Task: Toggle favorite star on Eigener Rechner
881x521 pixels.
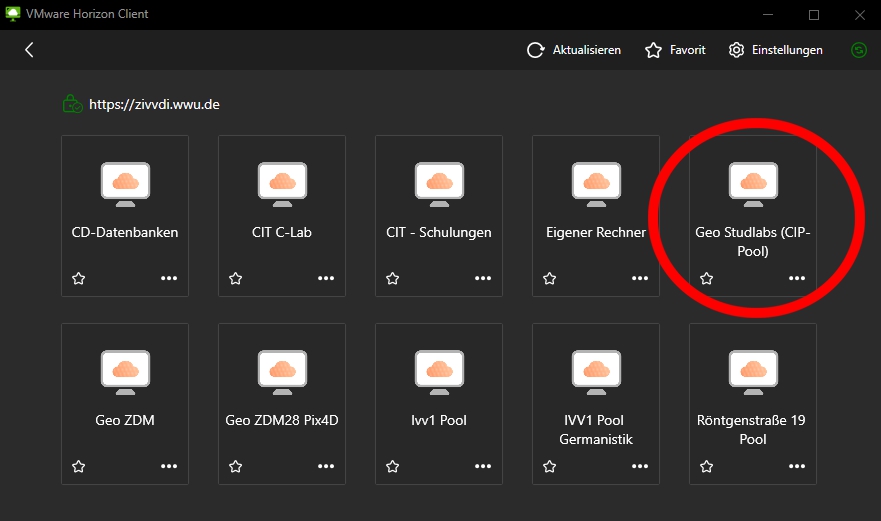Action: [x=550, y=278]
